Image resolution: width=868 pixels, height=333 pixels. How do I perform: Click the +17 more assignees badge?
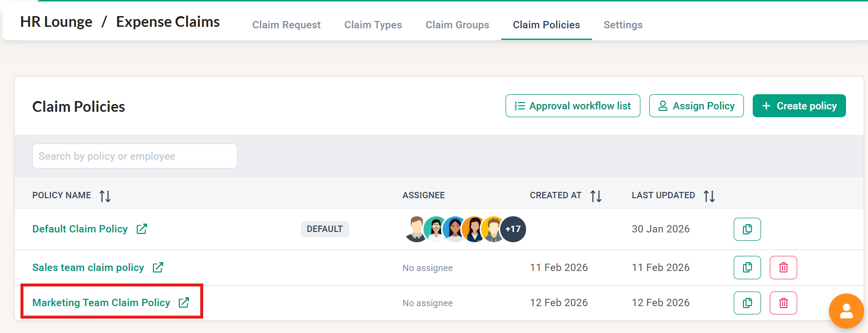pyautogui.click(x=513, y=229)
